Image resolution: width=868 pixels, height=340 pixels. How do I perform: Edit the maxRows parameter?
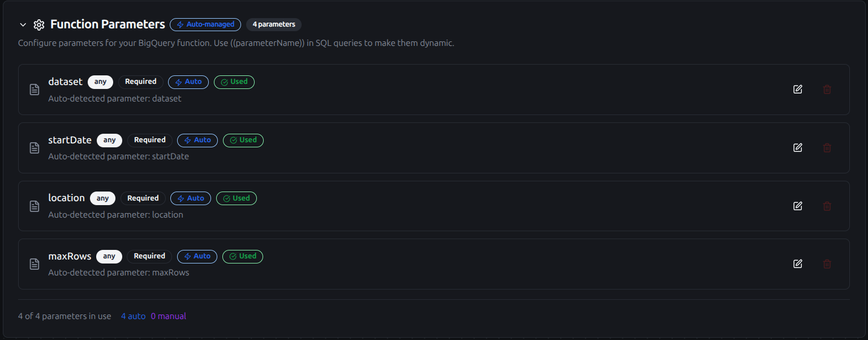click(x=798, y=264)
